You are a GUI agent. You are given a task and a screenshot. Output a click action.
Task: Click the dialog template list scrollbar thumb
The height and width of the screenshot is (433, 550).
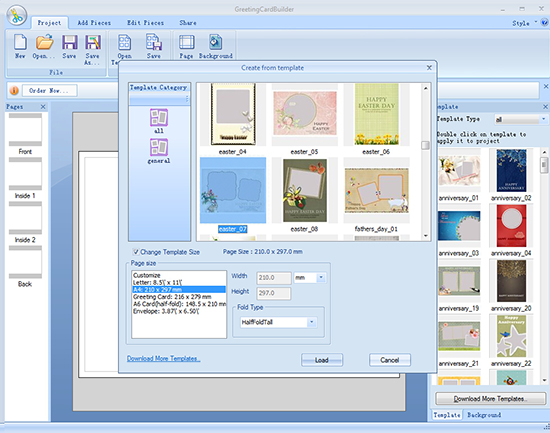coord(425,145)
